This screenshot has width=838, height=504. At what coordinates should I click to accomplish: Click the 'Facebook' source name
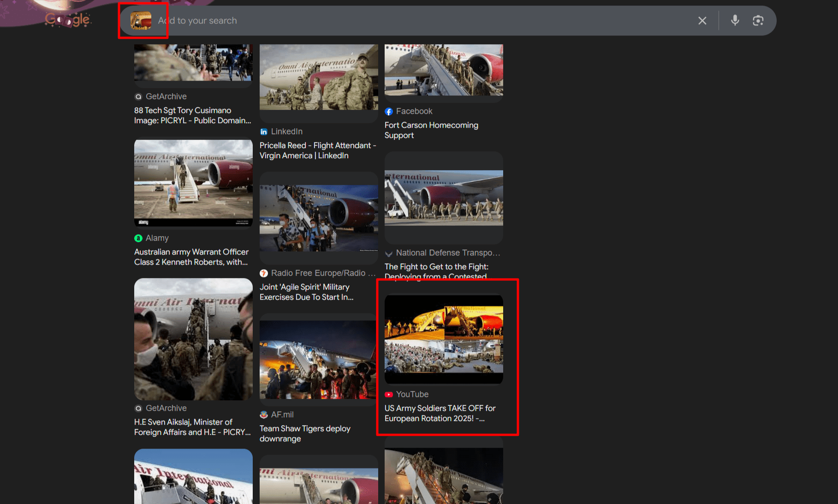pyautogui.click(x=414, y=111)
